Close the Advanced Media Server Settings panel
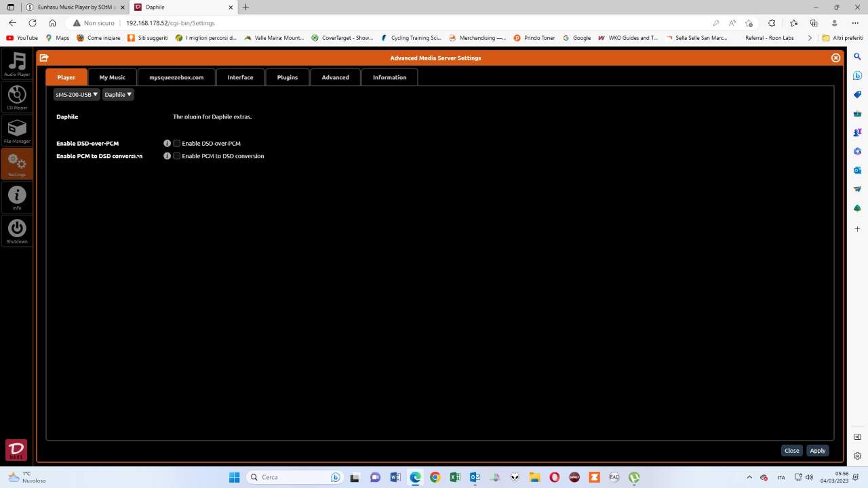Viewport: 868px width, 488px height. tap(835, 58)
